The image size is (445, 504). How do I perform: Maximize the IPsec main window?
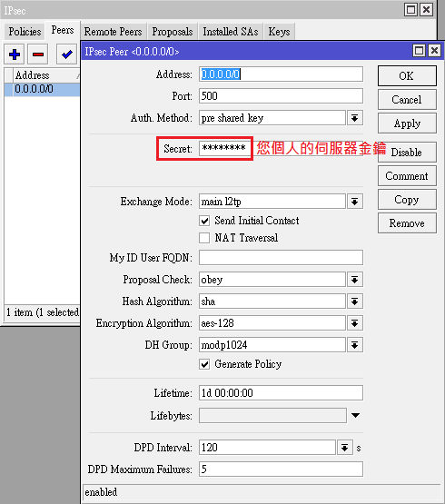(x=410, y=10)
